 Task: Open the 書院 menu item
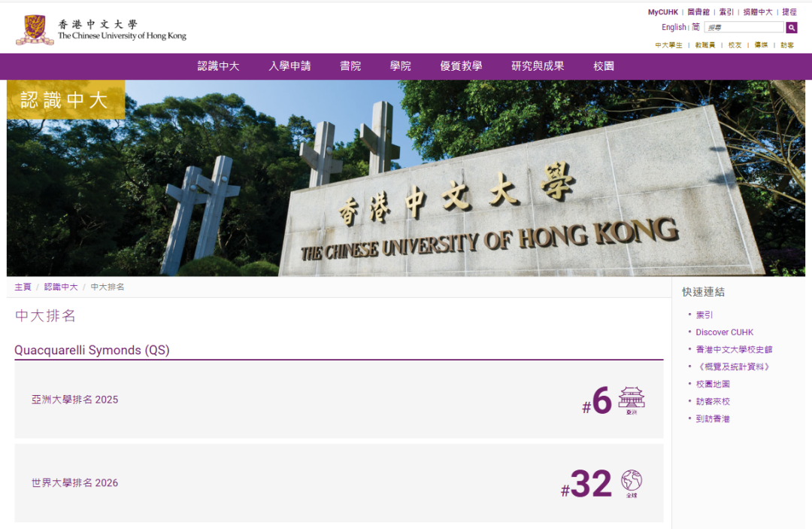[x=350, y=66]
